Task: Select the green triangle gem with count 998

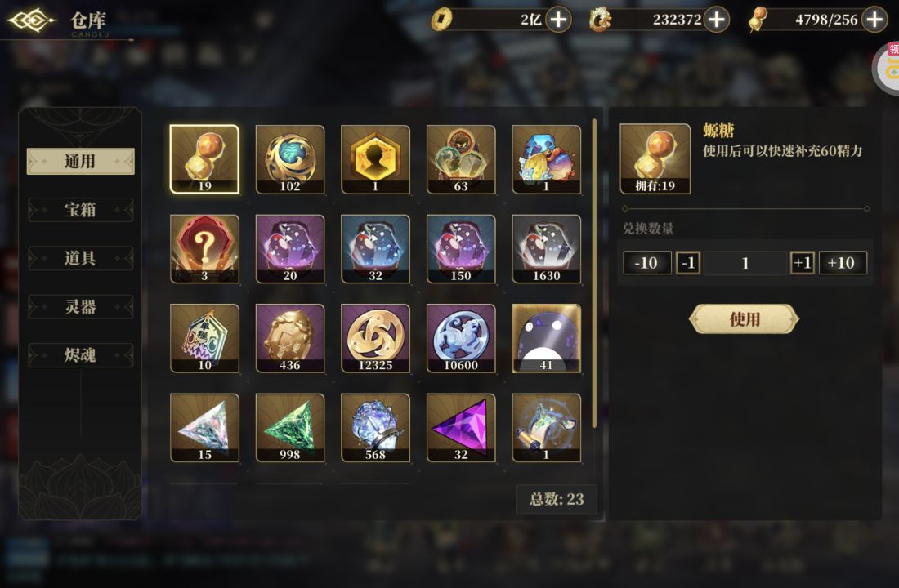Action: tap(290, 428)
